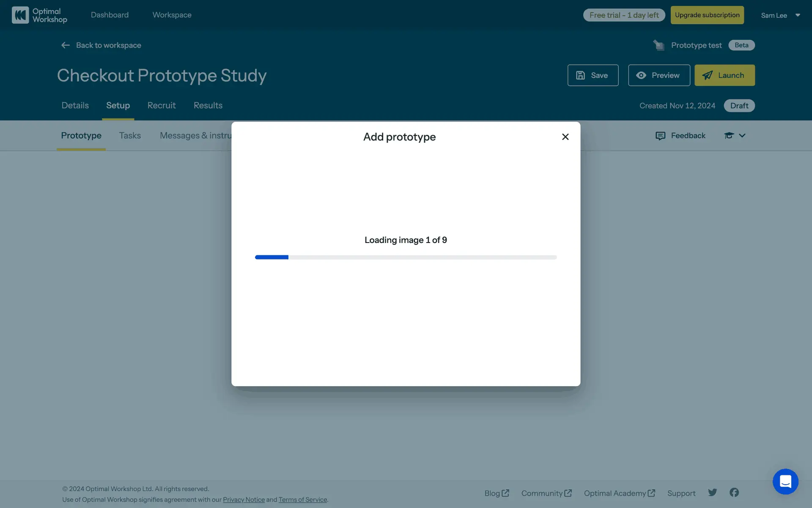Open the Tasks sub-tab
The width and height of the screenshot is (812, 508).
(x=130, y=135)
